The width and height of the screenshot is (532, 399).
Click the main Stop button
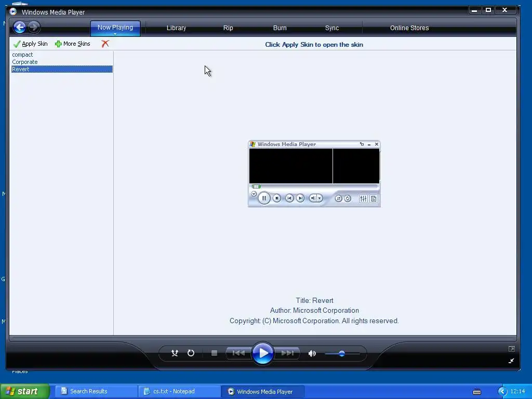click(214, 353)
